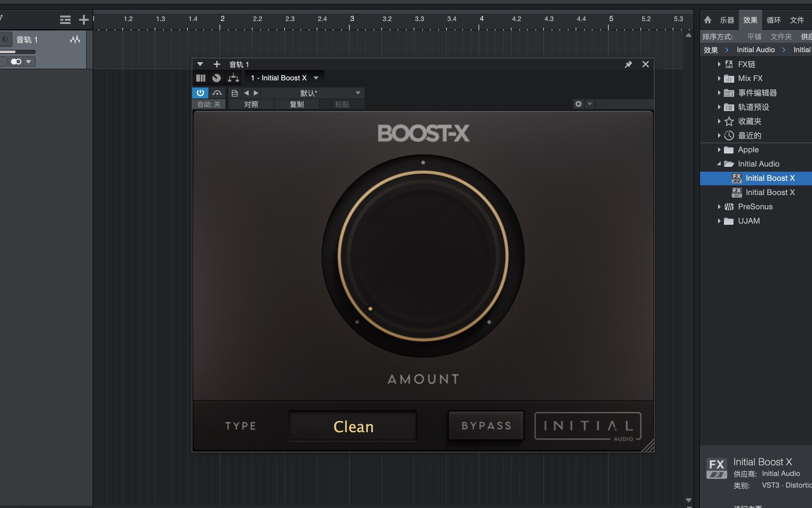Open plugin window menu triangle
Image resolution: width=812 pixels, height=508 pixels.
pos(200,64)
